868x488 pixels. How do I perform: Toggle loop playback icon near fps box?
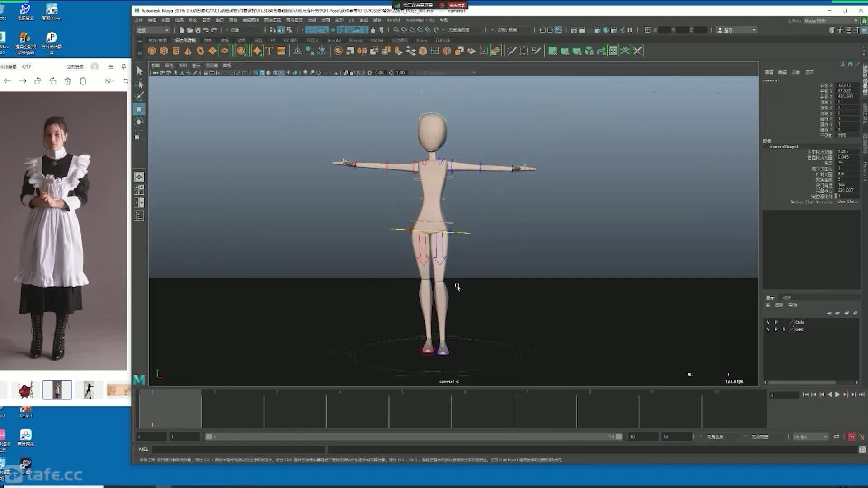836,436
